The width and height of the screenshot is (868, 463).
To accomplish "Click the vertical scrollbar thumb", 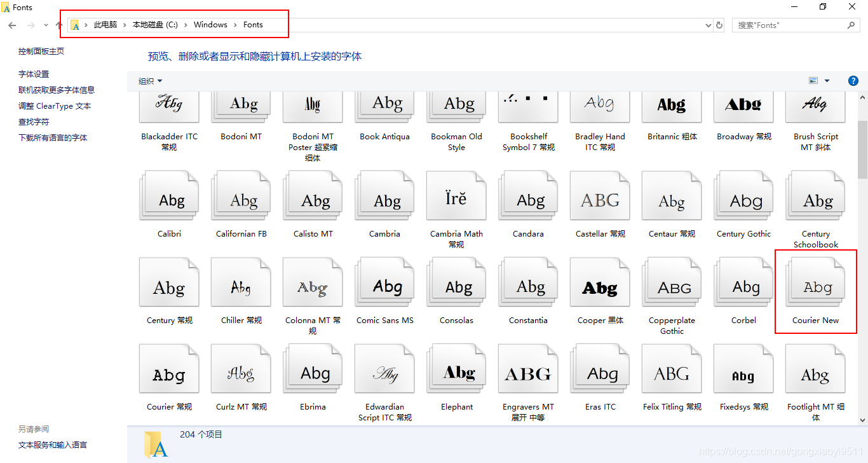I will tap(862, 151).
